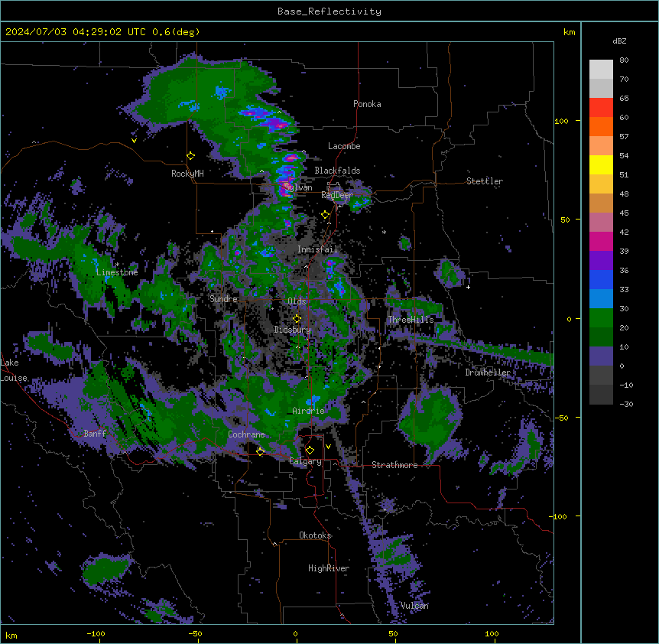Select the yellow diamond marker southeast of RedDeer

[326, 215]
